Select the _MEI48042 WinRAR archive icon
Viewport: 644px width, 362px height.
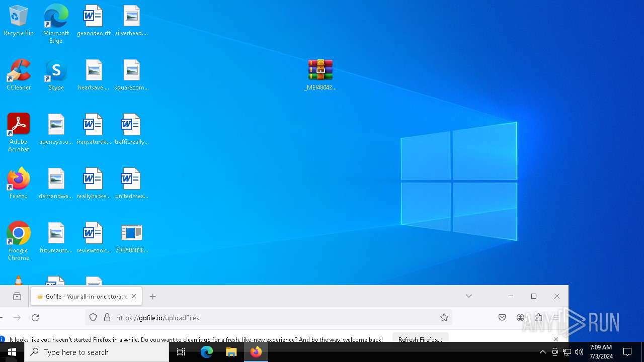pos(320,75)
